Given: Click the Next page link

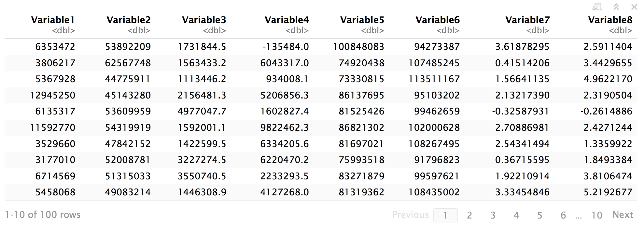Looking at the screenshot, I should [x=623, y=215].
